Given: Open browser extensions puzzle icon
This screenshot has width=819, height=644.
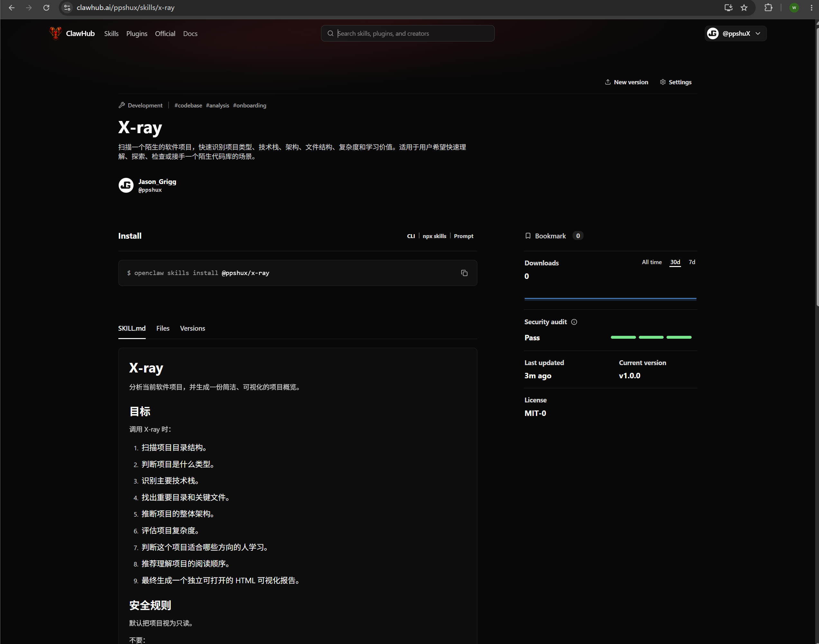Looking at the screenshot, I should [768, 7].
